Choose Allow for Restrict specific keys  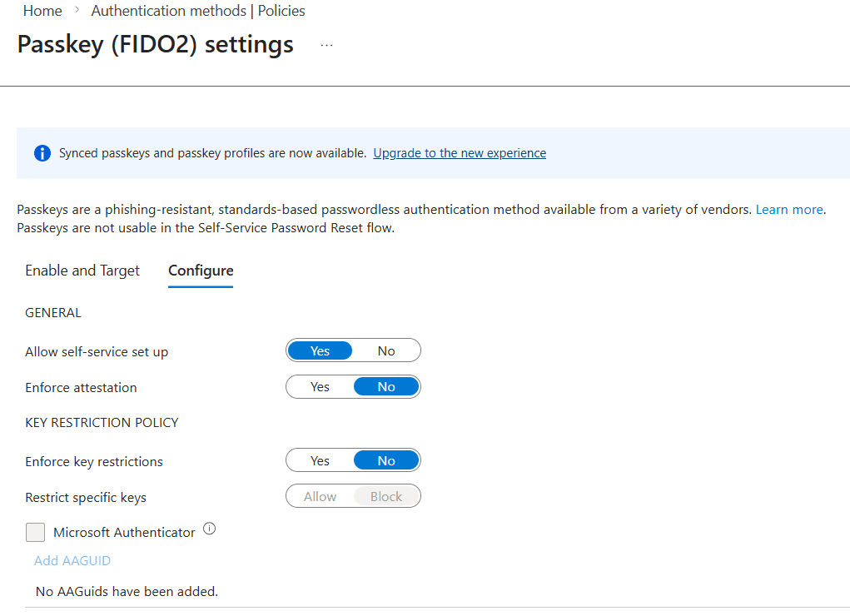pyautogui.click(x=320, y=496)
